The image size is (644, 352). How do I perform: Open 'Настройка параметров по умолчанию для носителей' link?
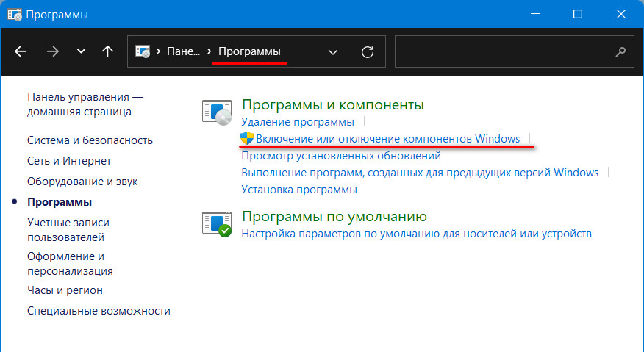click(416, 234)
